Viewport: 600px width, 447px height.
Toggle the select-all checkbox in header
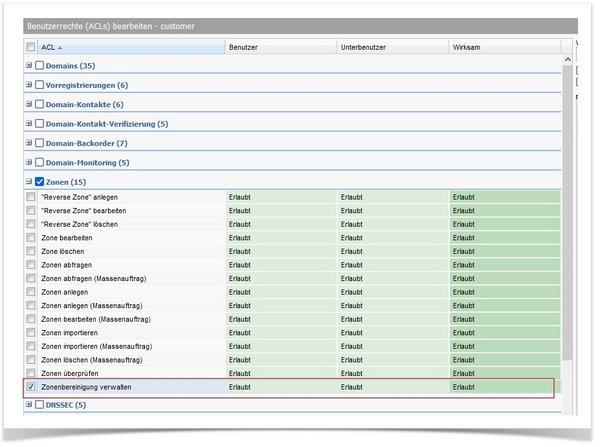31,47
